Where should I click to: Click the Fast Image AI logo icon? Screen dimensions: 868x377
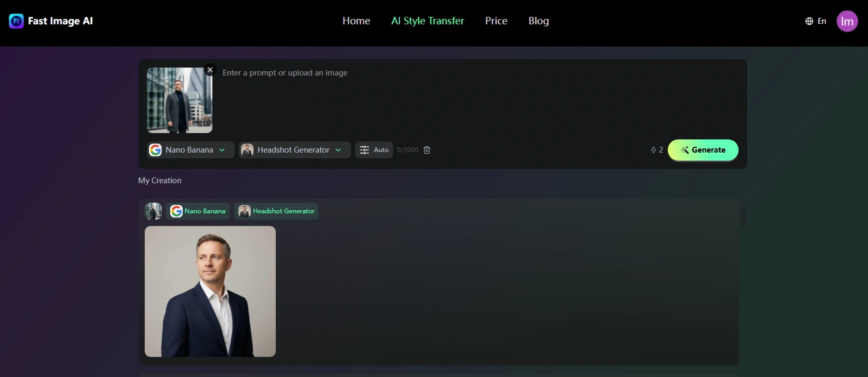tap(16, 21)
